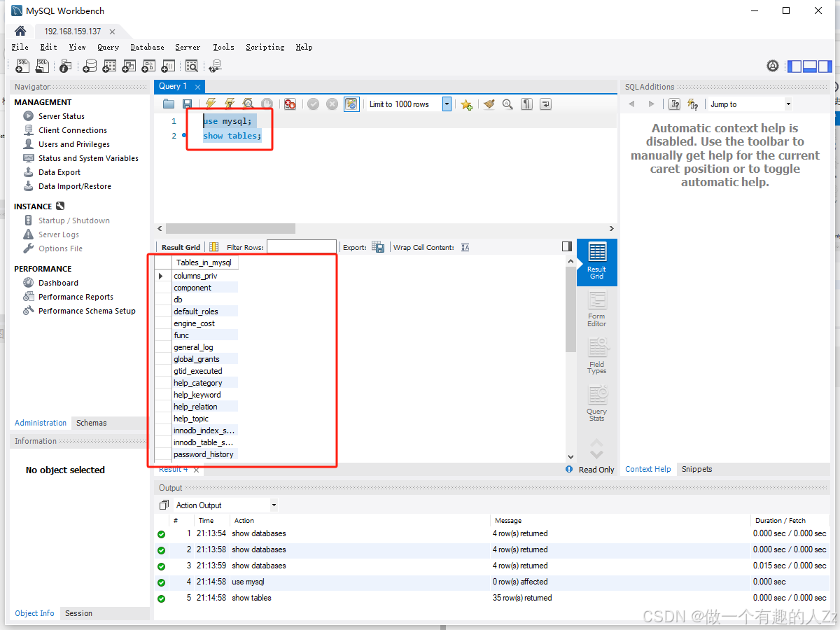840x630 pixels.
Task: Switch to the Schemas tab
Action: point(92,423)
